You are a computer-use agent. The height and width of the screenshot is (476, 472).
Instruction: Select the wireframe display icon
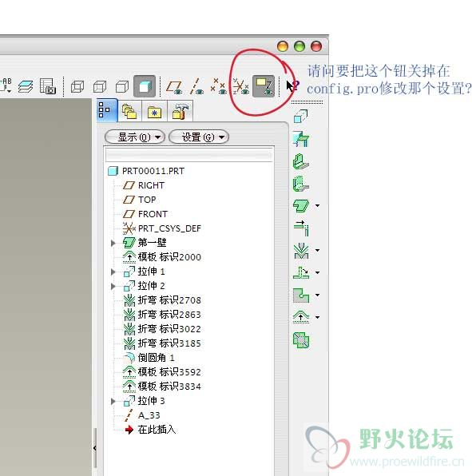pyautogui.click(x=77, y=87)
